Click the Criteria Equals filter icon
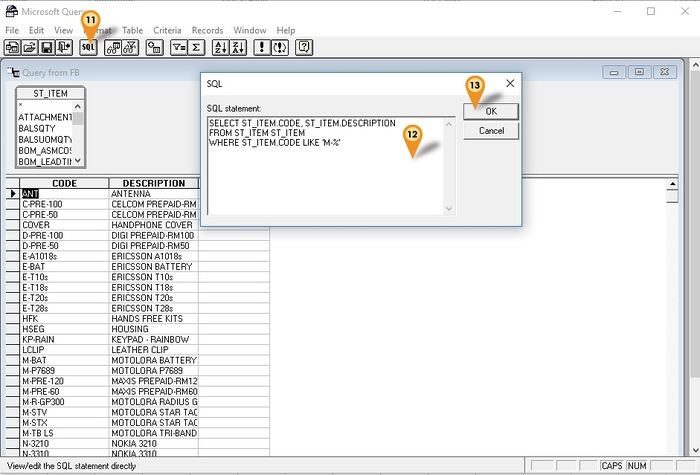This screenshot has height=475, width=700. 179,47
